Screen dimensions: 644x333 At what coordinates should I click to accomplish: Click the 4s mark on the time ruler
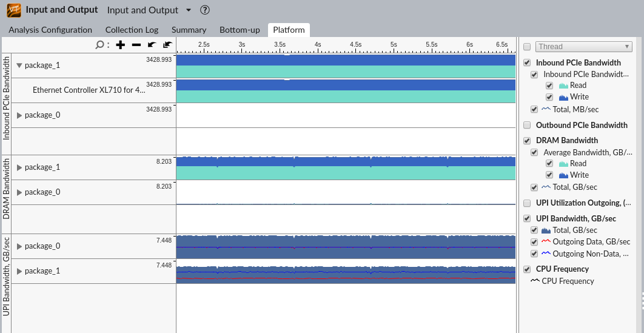click(317, 44)
